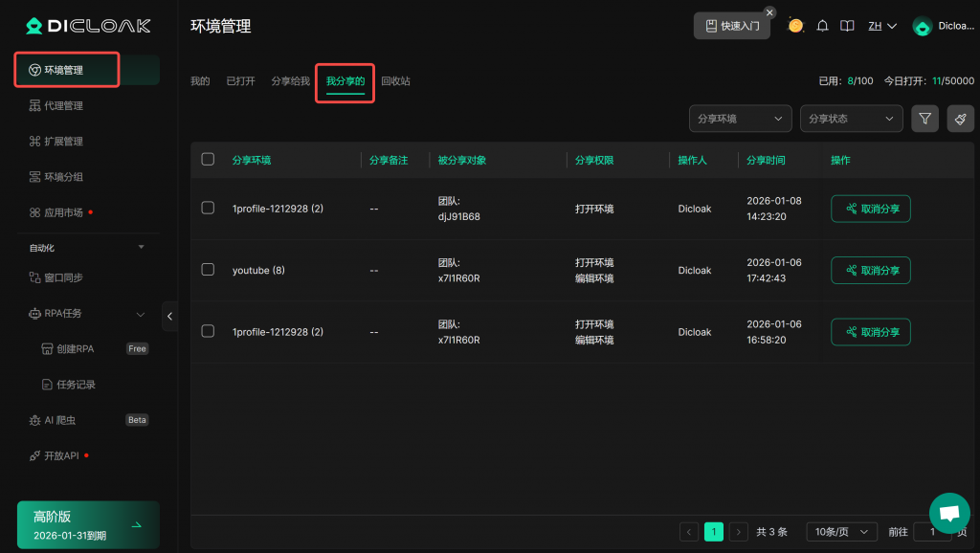Image resolution: width=980 pixels, height=553 pixels.
Task: Open 代理管理 in the sidebar
Action: coord(63,105)
